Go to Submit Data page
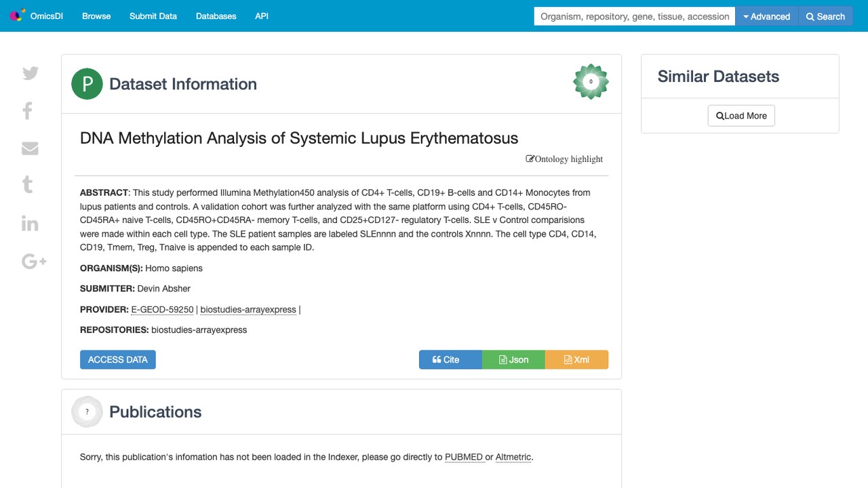 pyautogui.click(x=153, y=16)
